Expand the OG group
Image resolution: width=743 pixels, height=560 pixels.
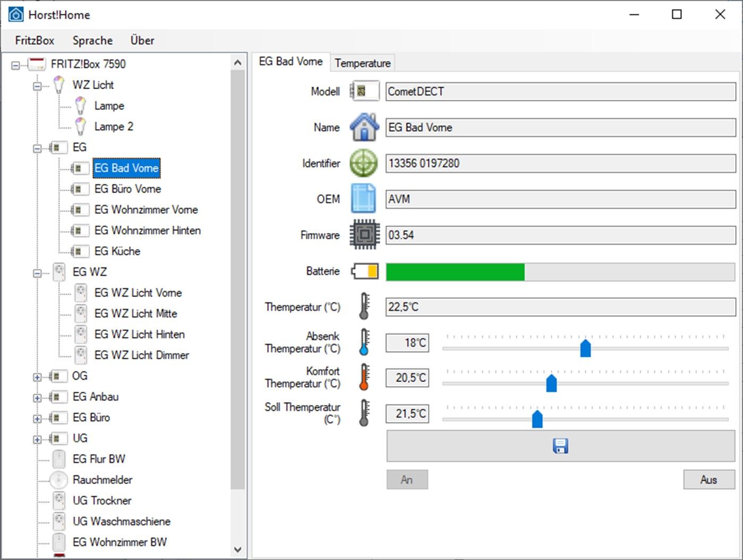tap(37, 377)
